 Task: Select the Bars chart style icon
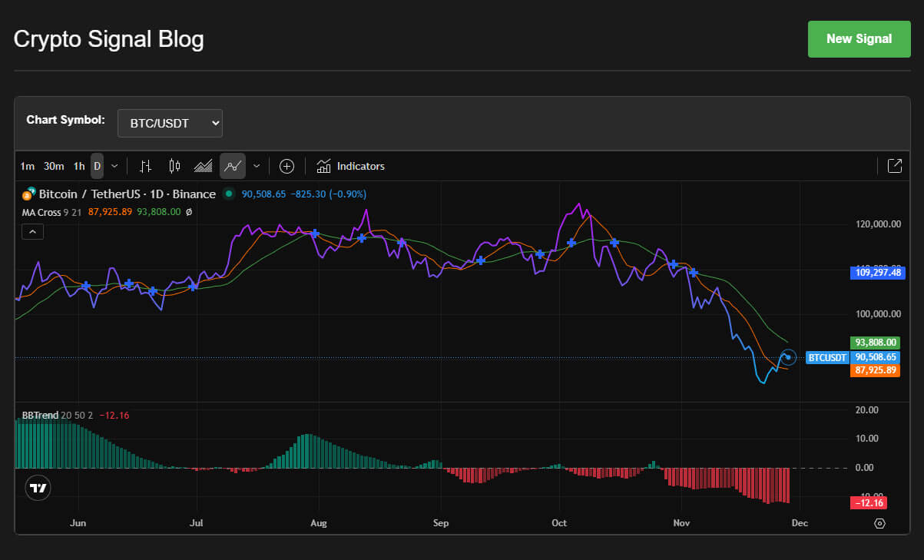[x=146, y=166]
